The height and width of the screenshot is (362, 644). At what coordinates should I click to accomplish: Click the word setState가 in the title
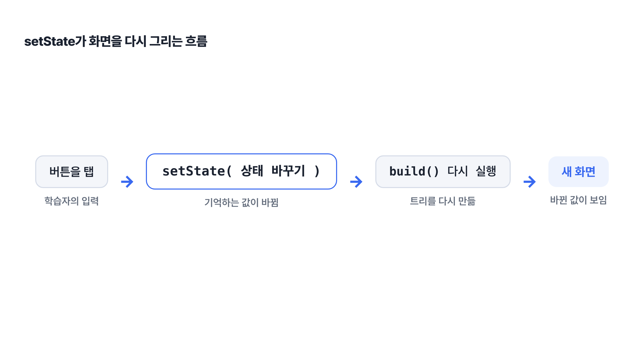pos(55,41)
